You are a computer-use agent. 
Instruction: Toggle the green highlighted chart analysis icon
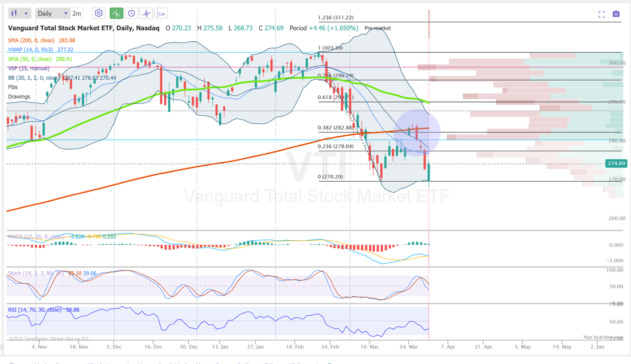point(116,13)
